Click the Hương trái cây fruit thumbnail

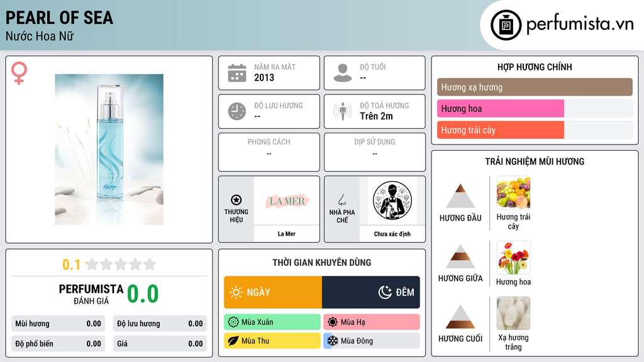[513, 193]
